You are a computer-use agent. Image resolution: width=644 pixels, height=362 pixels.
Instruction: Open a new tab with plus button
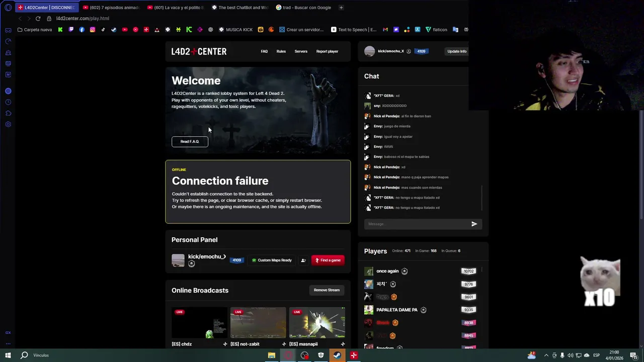(x=341, y=8)
